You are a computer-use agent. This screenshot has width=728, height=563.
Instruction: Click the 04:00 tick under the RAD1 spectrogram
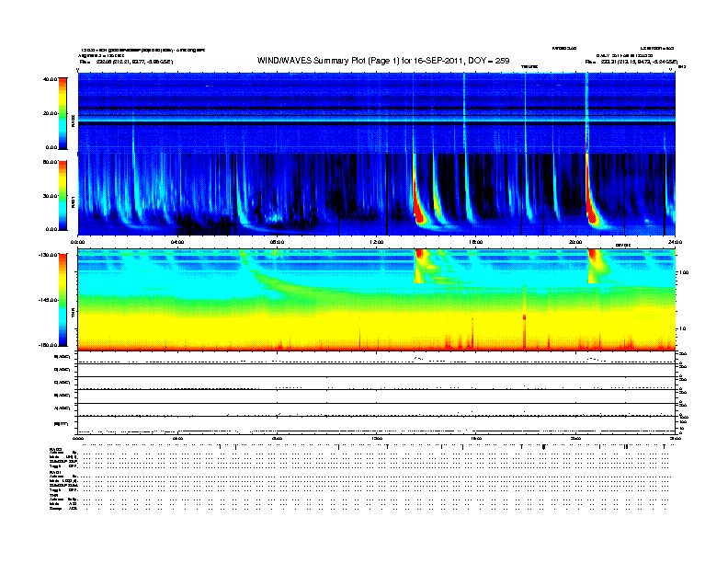177,242
